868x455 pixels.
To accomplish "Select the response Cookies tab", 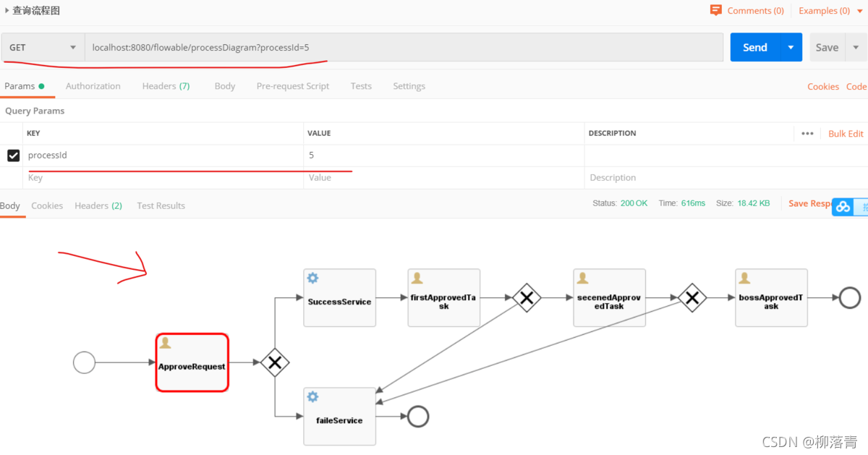I will point(47,205).
